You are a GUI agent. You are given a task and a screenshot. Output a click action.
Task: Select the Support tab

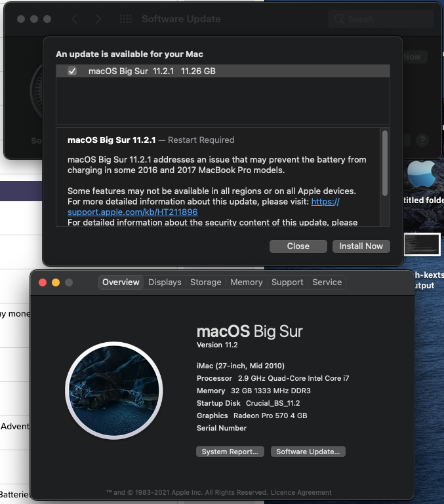[287, 282]
